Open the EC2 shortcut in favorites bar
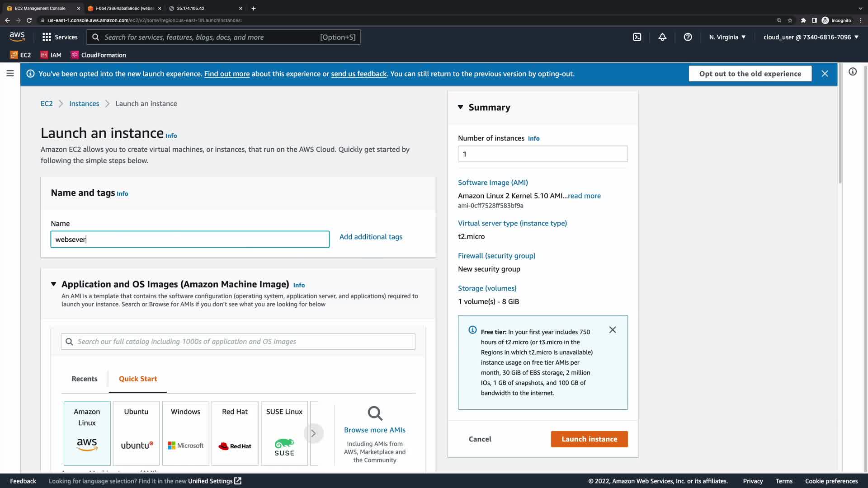The width and height of the screenshot is (868, 488). coord(21,55)
